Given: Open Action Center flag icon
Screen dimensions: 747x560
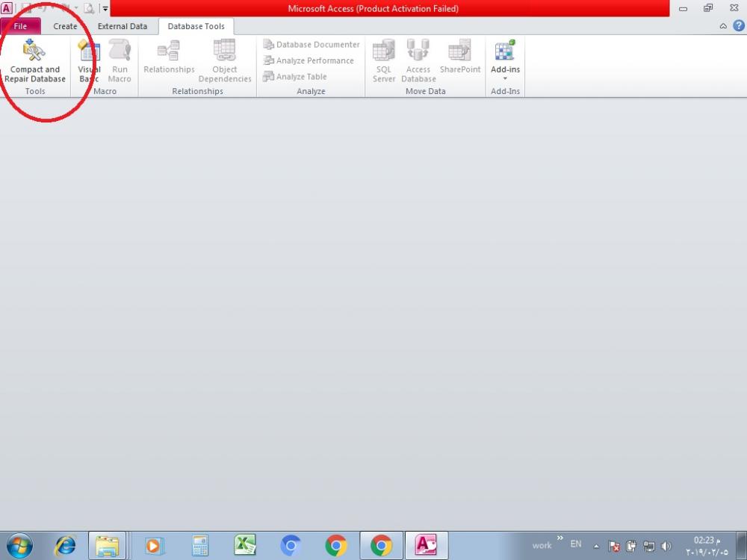Looking at the screenshot, I should pyautogui.click(x=613, y=547).
